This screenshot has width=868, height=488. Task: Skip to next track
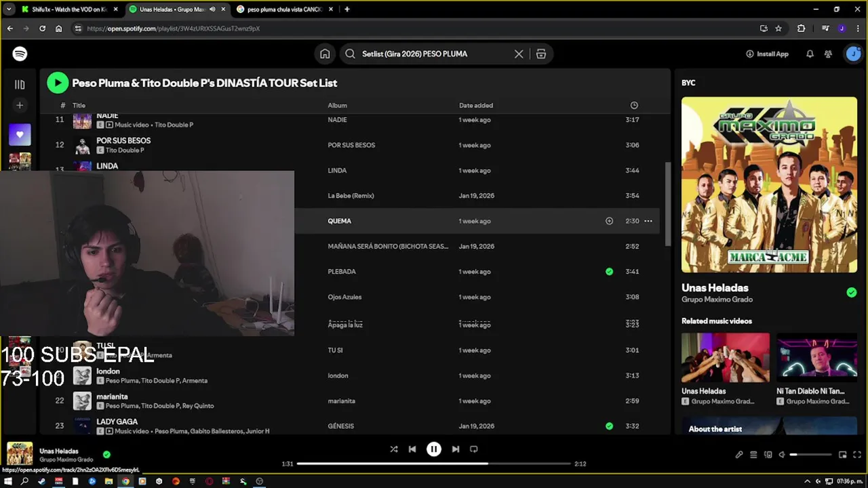456,449
